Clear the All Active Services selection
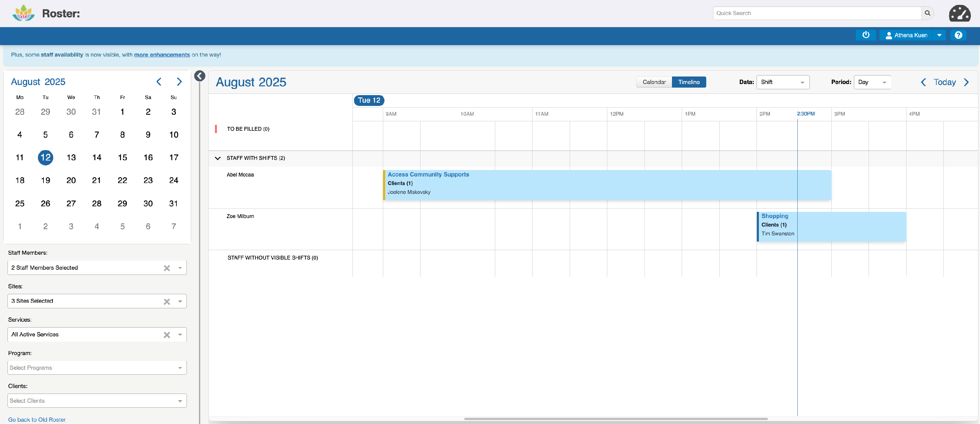This screenshot has width=980, height=424. [167, 335]
